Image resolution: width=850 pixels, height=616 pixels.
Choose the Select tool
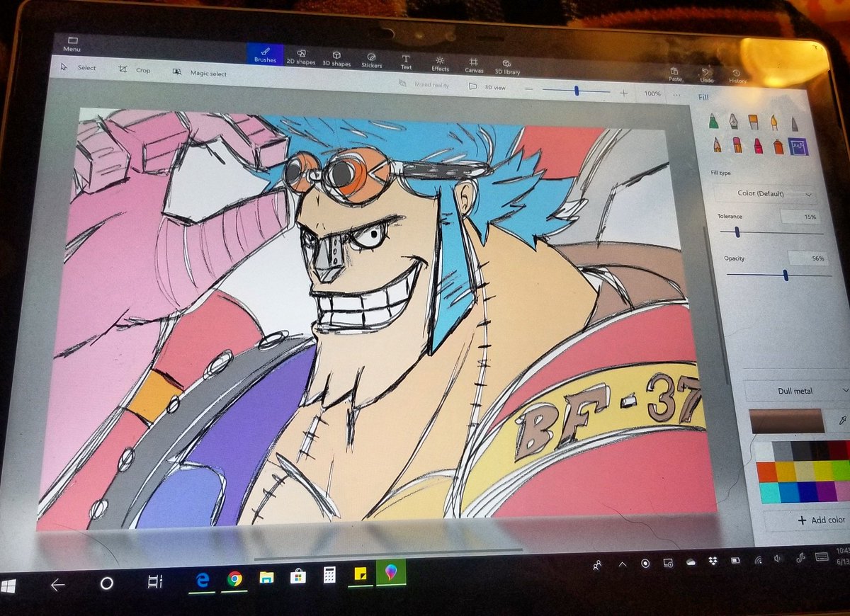(x=79, y=67)
